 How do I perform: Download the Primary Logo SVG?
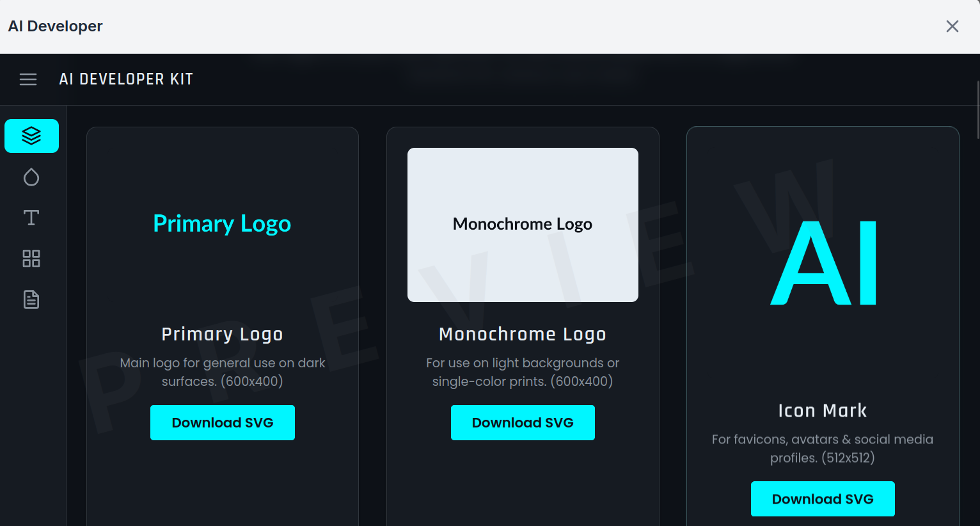(x=222, y=422)
